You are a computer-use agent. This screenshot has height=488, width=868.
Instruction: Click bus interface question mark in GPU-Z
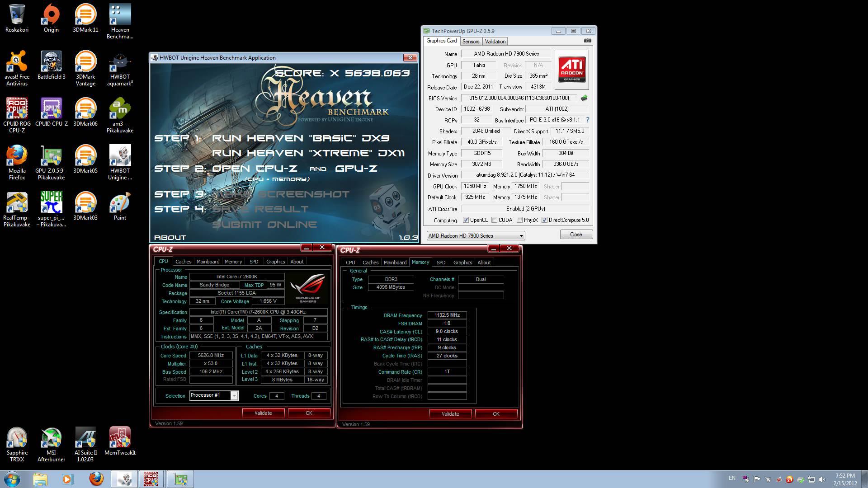(587, 120)
